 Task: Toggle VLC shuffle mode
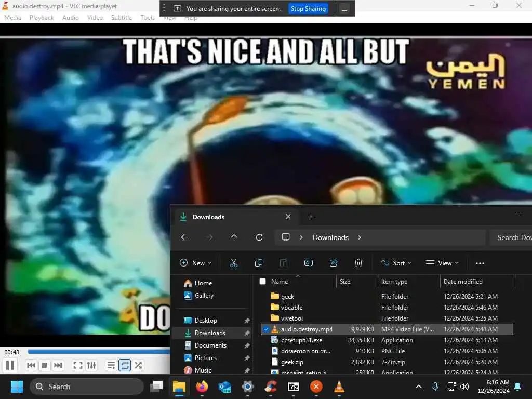(x=138, y=365)
